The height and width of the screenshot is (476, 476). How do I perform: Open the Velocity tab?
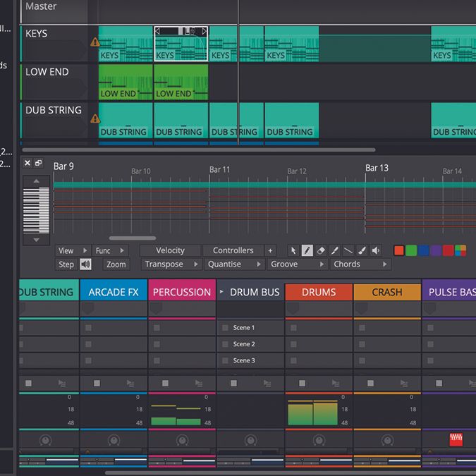[x=171, y=251]
